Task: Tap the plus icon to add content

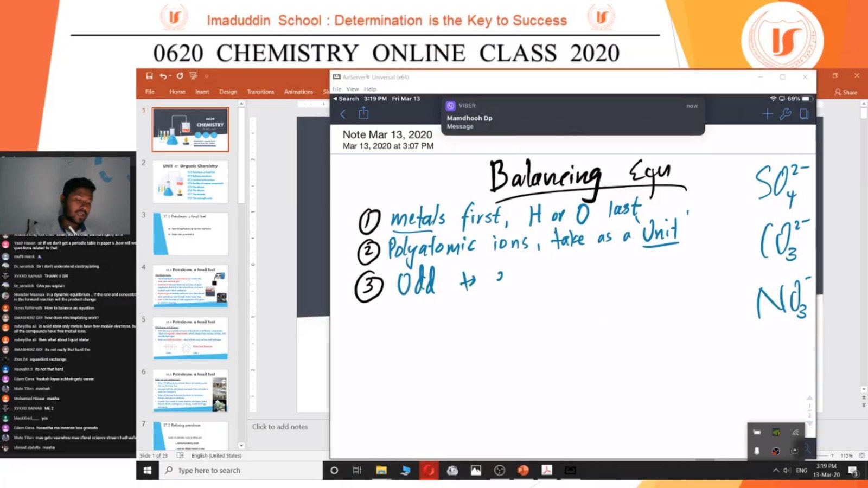Action: pyautogui.click(x=767, y=114)
